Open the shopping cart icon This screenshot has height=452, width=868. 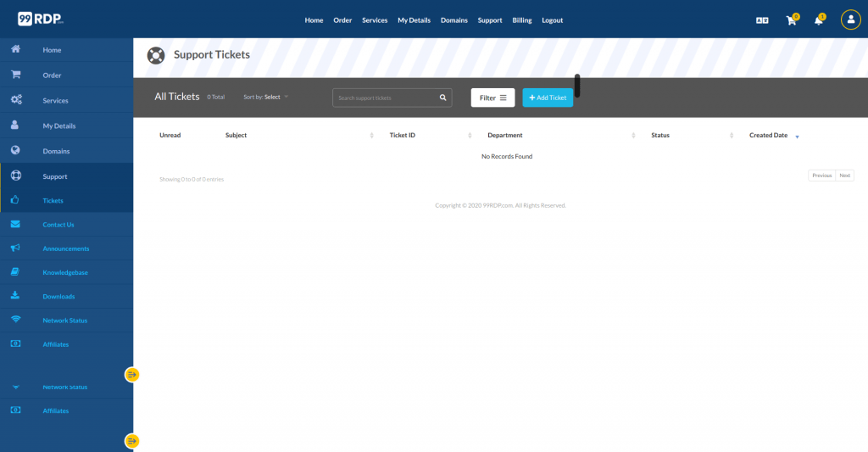[791, 20]
